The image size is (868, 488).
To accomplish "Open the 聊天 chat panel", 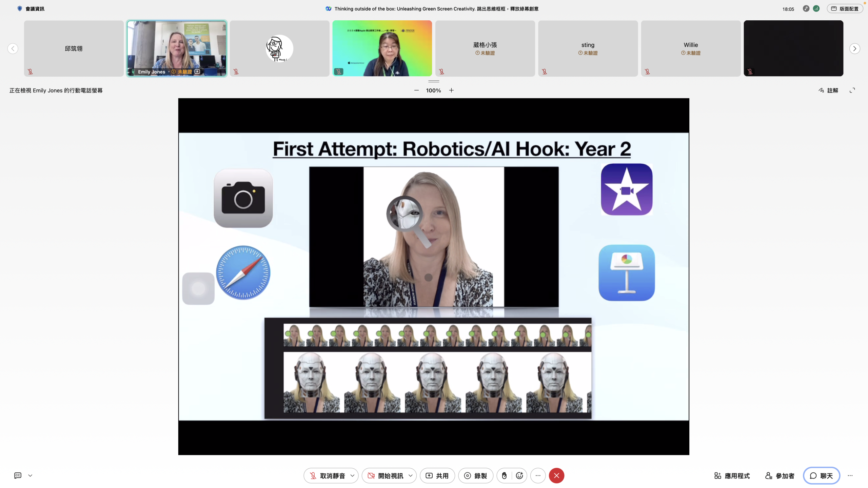I will pos(821,475).
